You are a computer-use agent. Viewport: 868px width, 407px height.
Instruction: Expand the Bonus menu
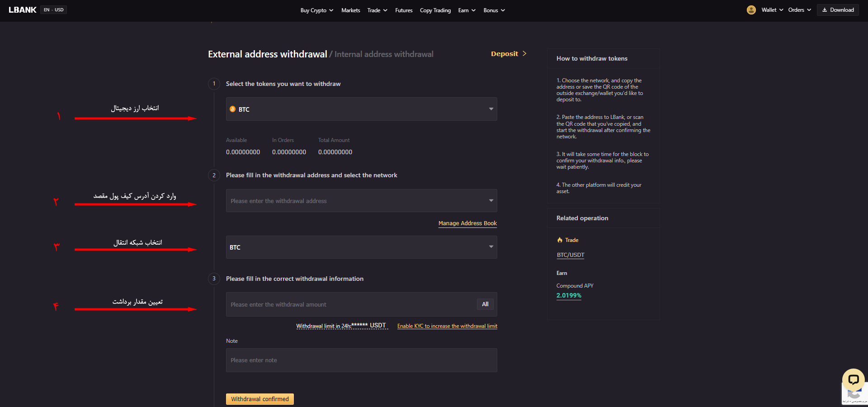pos(494,10)
